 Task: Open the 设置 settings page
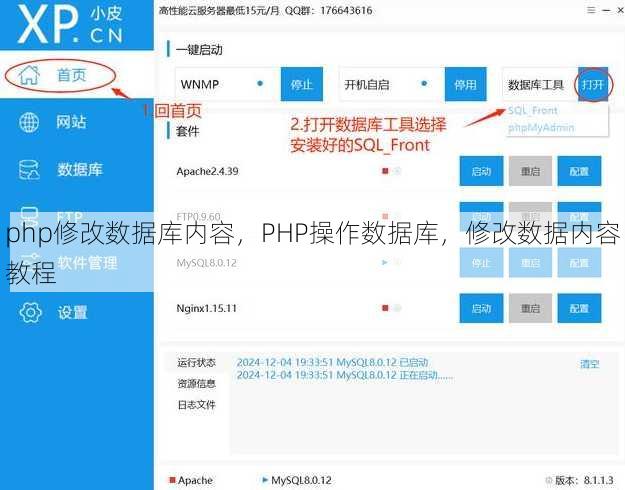pos(72,312)
